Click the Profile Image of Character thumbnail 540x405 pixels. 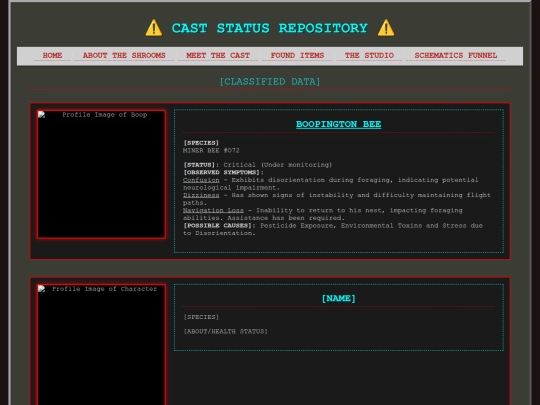tap(101, 344)
